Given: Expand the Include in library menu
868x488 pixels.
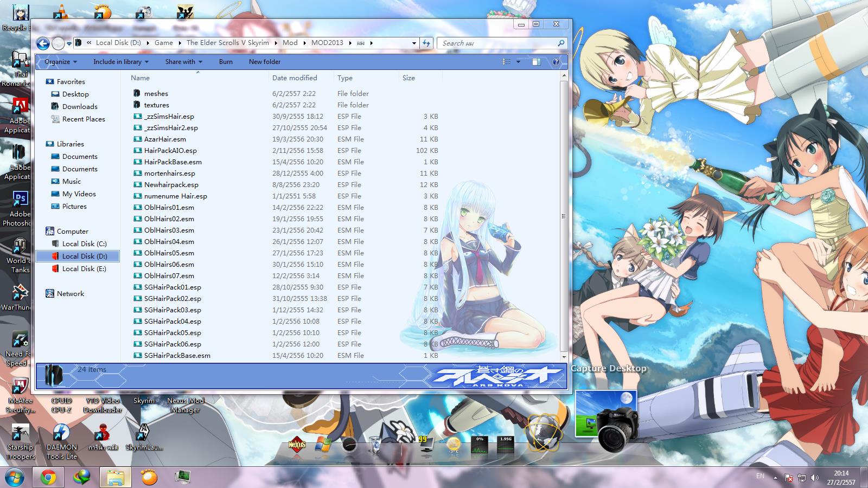Looking at the screenshot, I should (x=120, y=62).
